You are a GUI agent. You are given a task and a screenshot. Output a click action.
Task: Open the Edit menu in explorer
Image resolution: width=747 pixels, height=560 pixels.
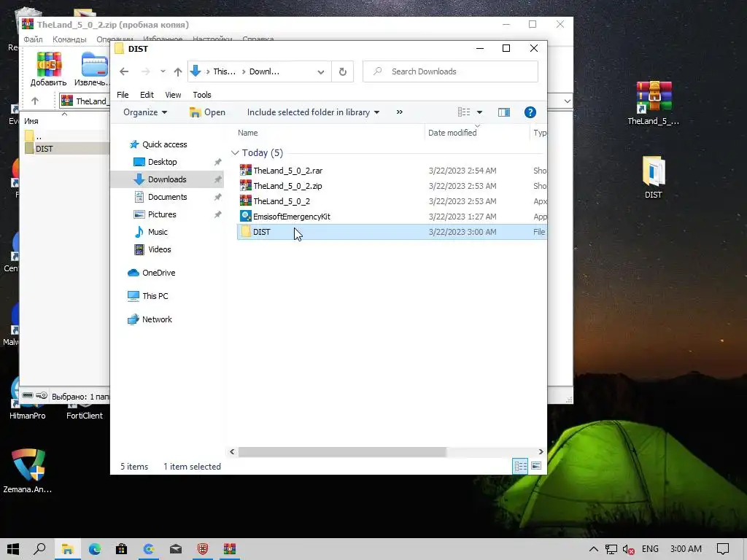click(x=147, y=95)
